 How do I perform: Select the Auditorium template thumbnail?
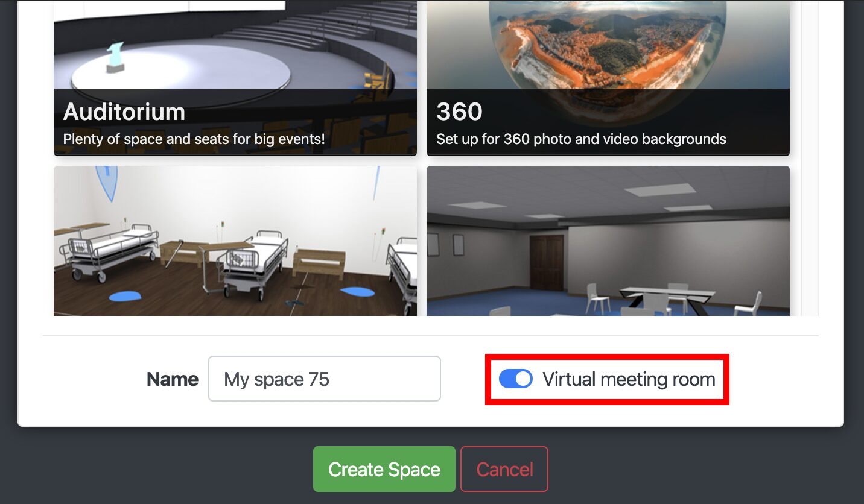(235, 78)
